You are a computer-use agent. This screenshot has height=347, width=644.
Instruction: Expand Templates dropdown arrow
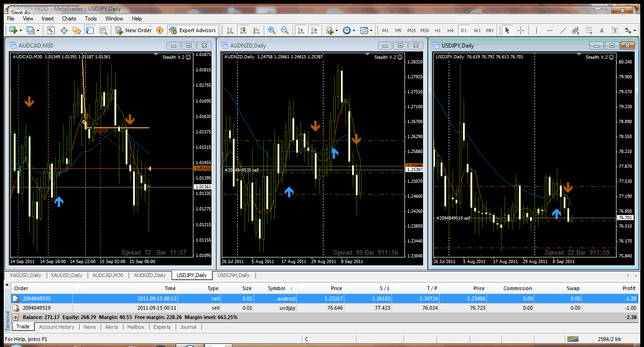(371, 30)
